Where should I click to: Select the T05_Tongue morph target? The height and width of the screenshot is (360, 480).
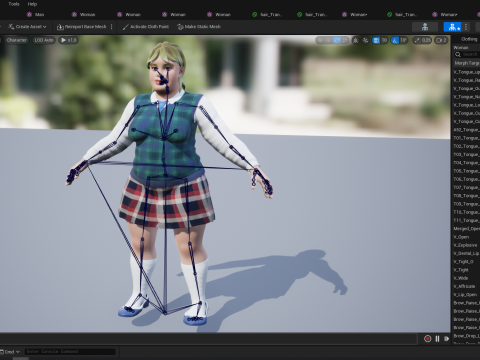466,171
